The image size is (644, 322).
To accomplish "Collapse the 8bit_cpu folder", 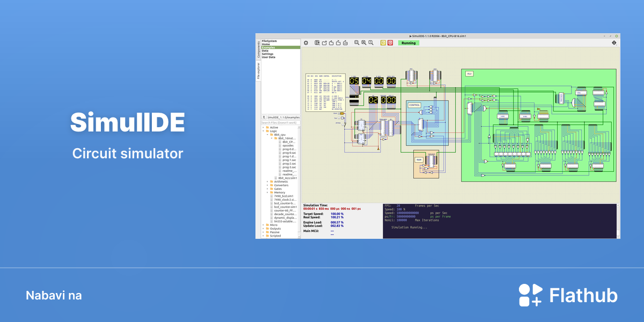I will (267, 135).
